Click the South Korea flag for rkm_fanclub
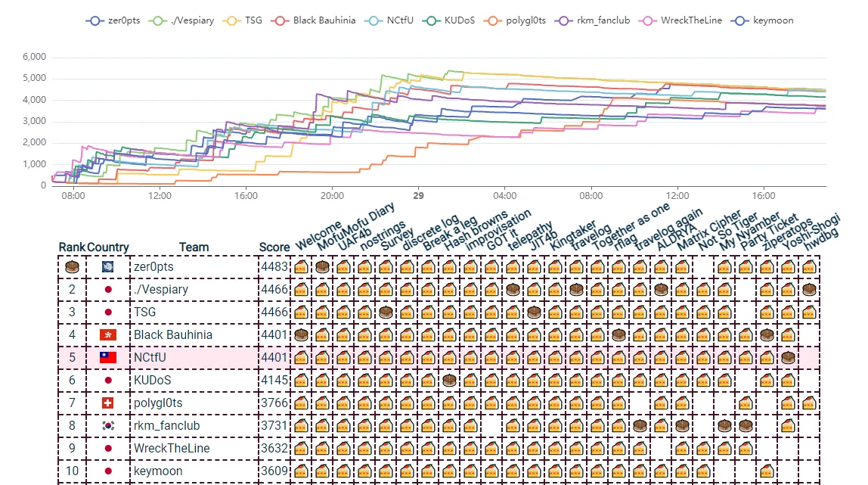The height and width of the screenshot is (485, 868). click(x=108, y=425)
